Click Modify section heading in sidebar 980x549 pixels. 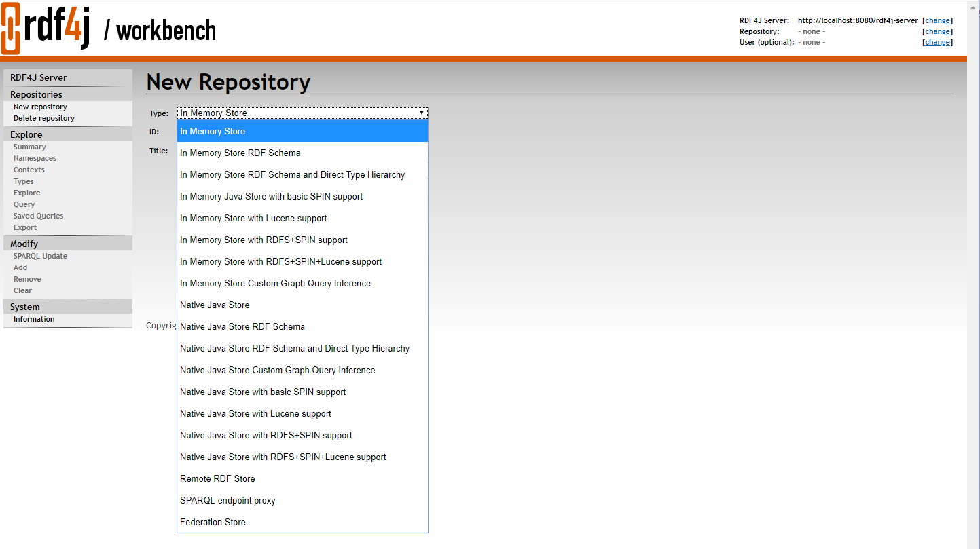pyautogui.click(x=24, y=244)
